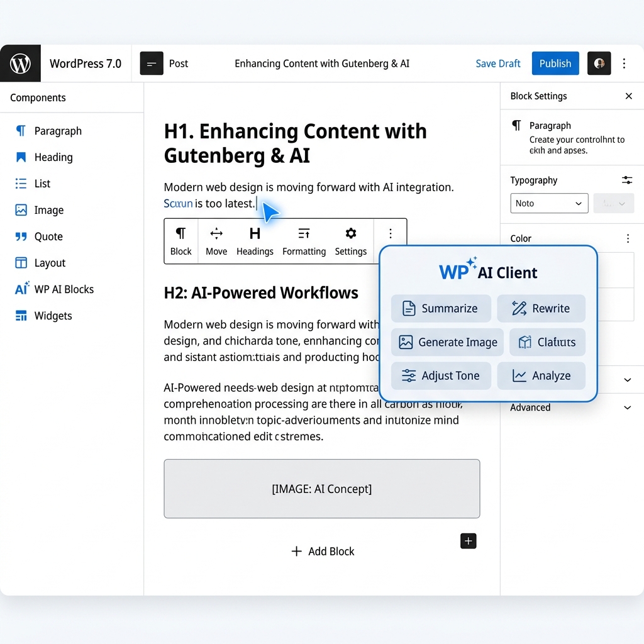Click the blue Scuxun link text
The width and height of the screenshot is (644, 644).
tap(178, 203)
